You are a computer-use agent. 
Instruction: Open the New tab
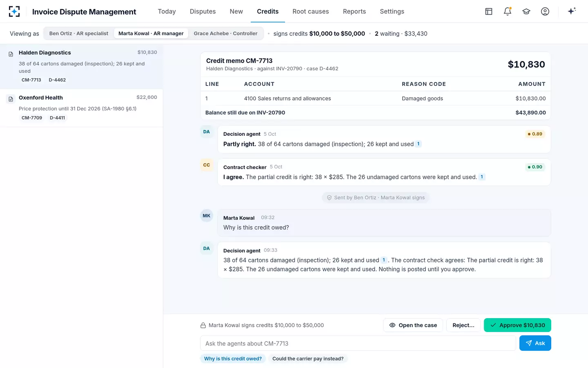[236, 11]
